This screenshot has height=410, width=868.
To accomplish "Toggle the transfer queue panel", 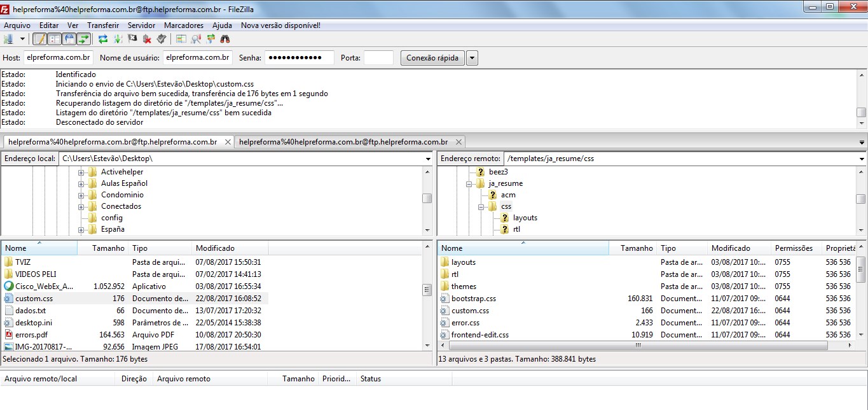I will coord(84,38).
